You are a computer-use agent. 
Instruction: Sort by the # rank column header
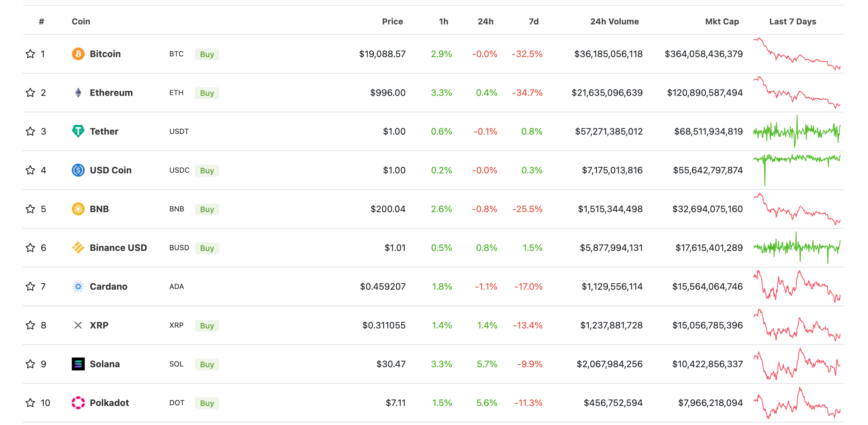42,22
